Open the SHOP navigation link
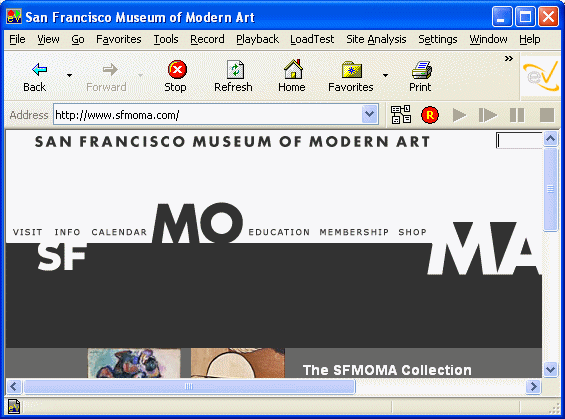 point(412,232)
